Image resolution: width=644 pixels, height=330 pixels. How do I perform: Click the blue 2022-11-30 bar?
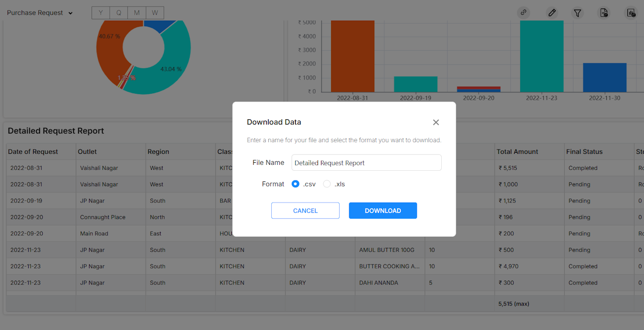coord(605,78)
